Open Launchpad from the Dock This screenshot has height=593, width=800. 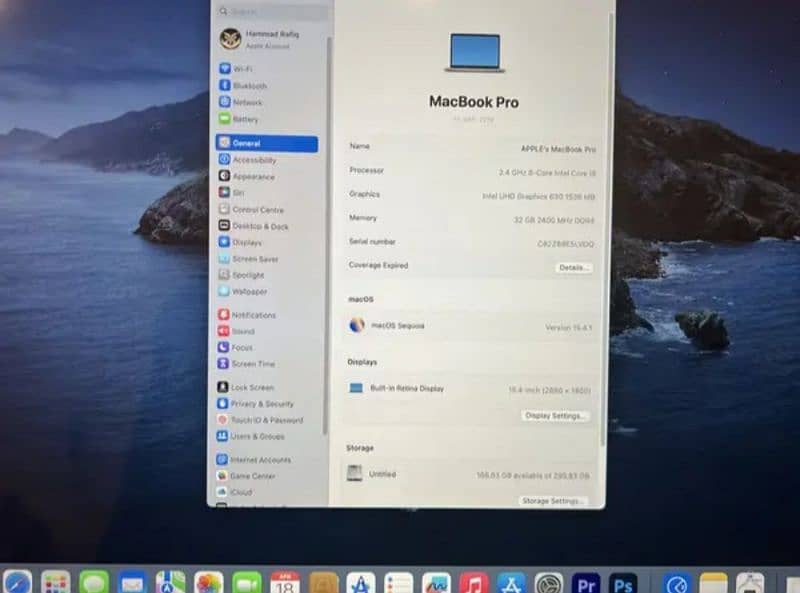point(56,583)
